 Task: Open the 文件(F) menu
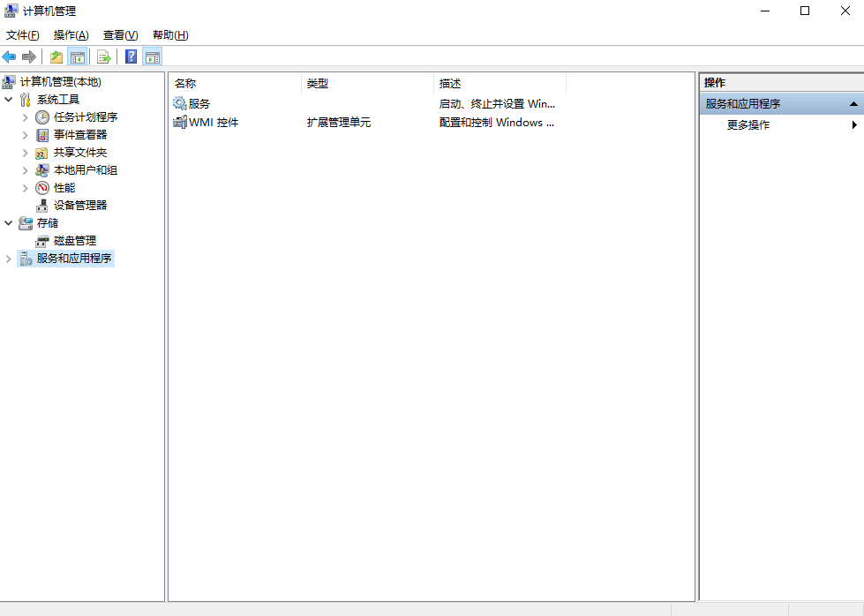coord(22,34)
